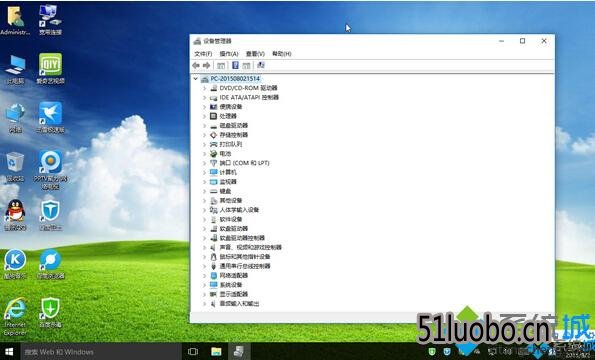Click the pane icon left of Help icon
Image resolution: width=595 pixels, height=360 pixels.
tap(221, 66)
